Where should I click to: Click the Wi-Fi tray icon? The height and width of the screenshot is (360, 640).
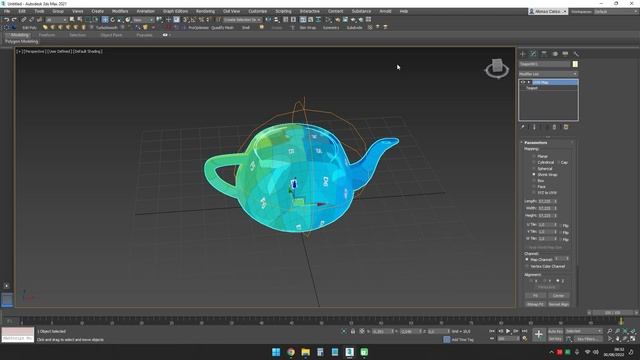[x=588, y=352]
